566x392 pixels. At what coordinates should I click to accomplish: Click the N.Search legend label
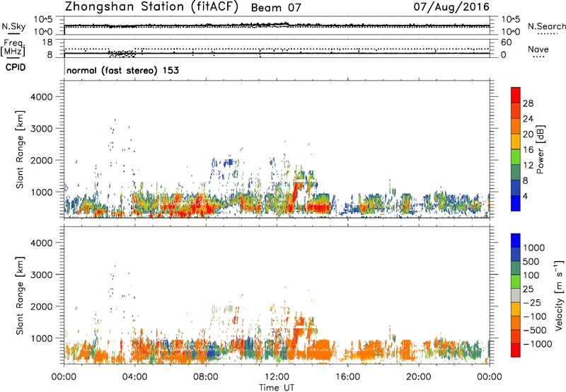(547, 26)
